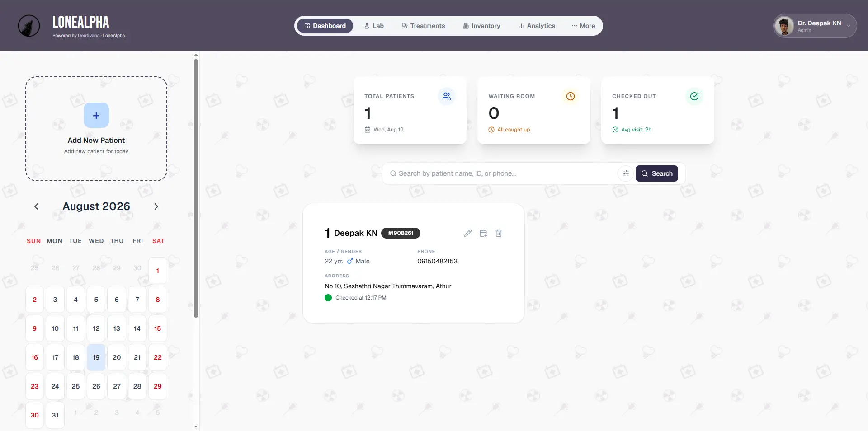
Task: Open calendar scheduling icon for Deepak KN
Action: (483, 233)
